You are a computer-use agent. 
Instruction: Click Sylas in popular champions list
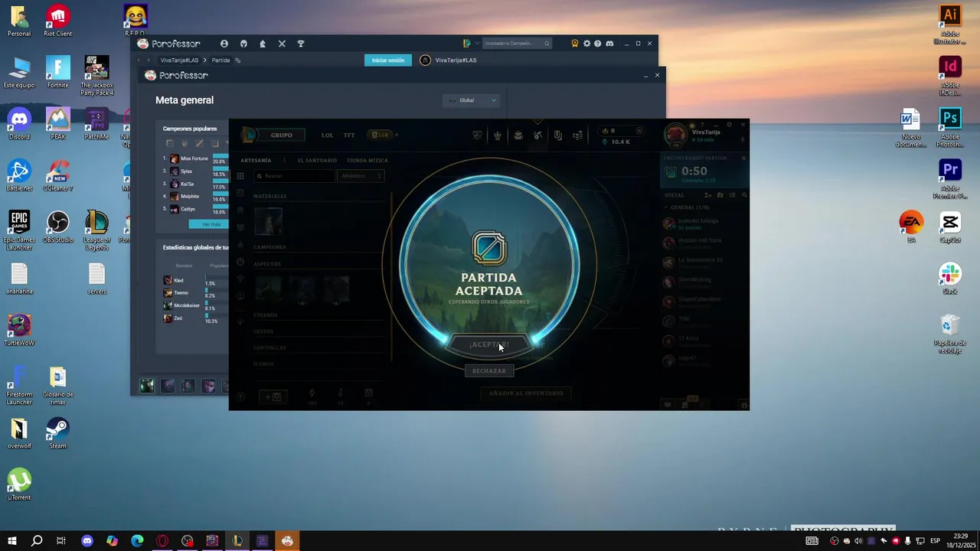pyautogui.click(x=182, y=171)
